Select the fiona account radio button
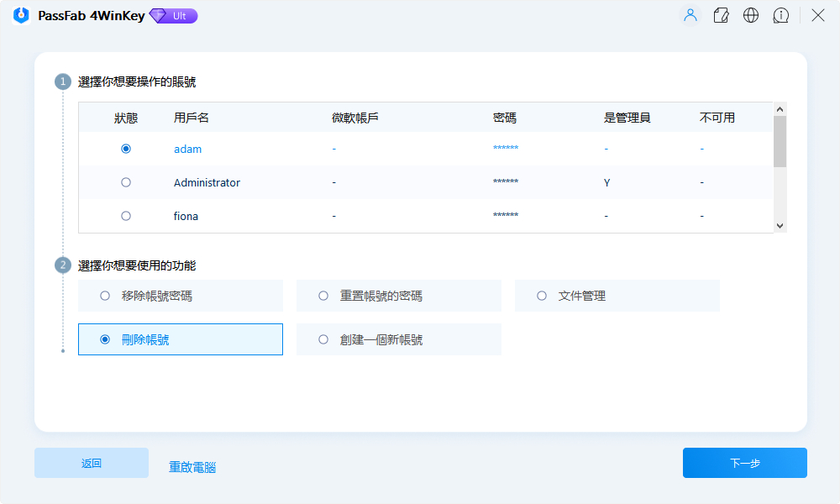Screen dimensions: 840x504 tap(126, 215)
